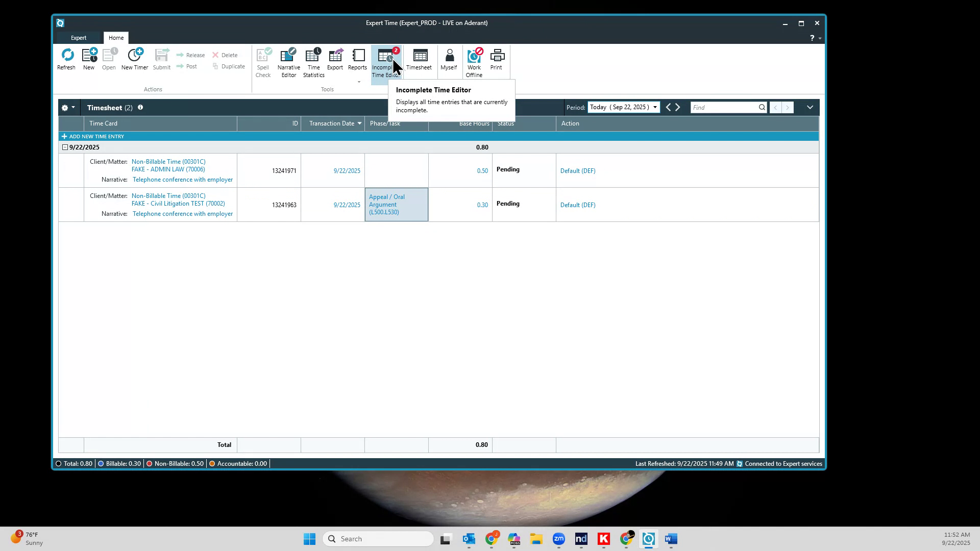Collapse the 9/22/2025 group
The width and height of the screenshot is (980, 551).
pyautogui.click(x=65, y=147)
